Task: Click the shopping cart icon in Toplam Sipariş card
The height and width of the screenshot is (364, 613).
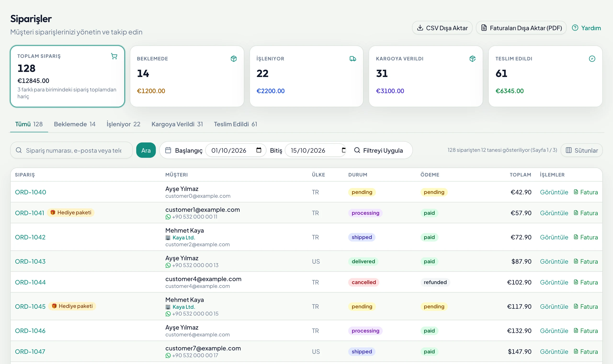Action: (114, 56)
